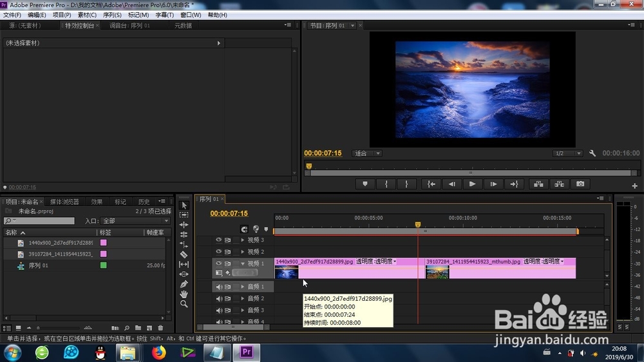Toggle visibility of track 视频 1

pos(218,263)
